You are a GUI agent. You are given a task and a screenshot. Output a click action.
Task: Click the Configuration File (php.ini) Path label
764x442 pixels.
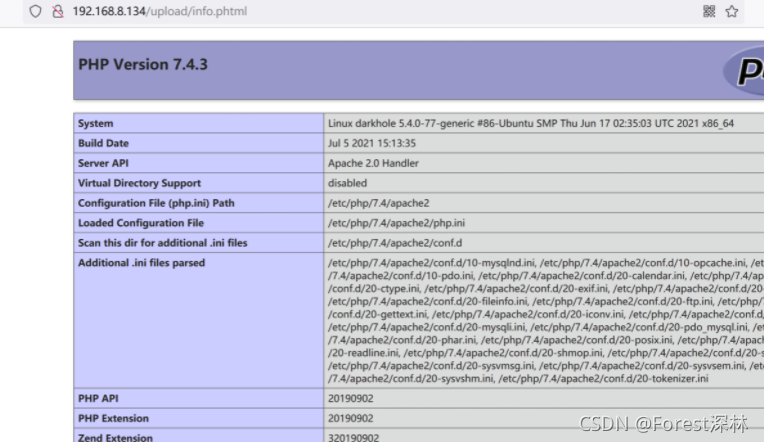[x=156, y=203]
